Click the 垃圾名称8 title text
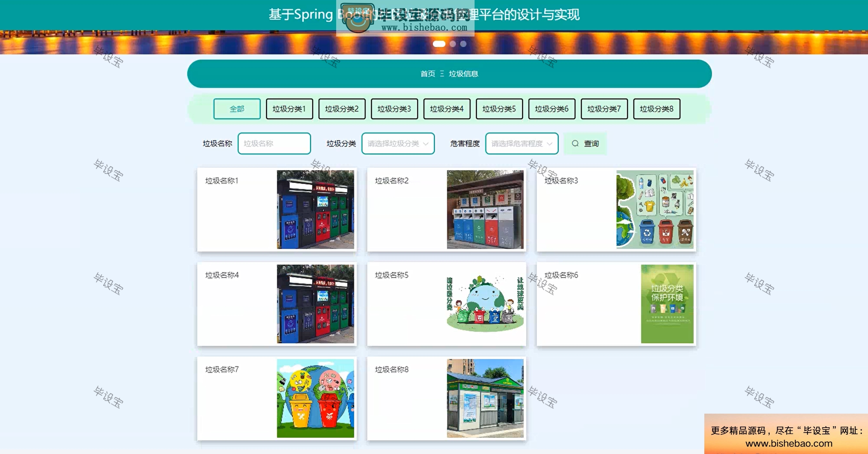This screenshot has height=454, width=868. pyautogui.click(x=392, y=369)
